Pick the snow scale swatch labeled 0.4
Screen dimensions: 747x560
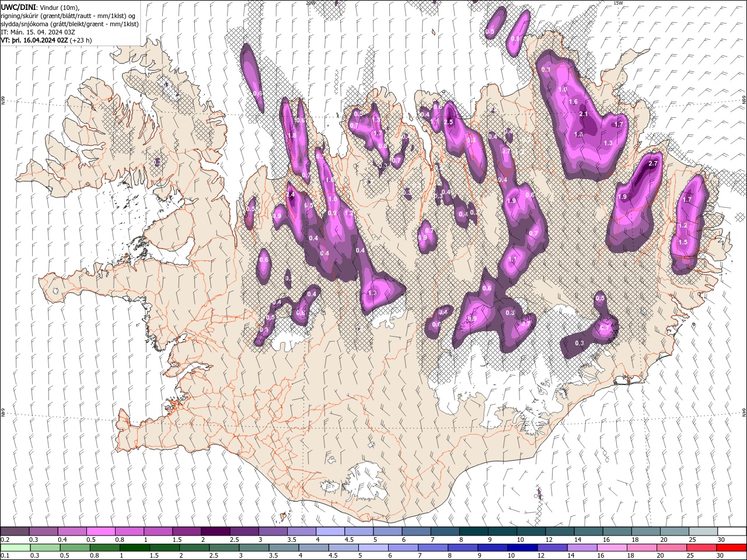(x=72, y=531)
